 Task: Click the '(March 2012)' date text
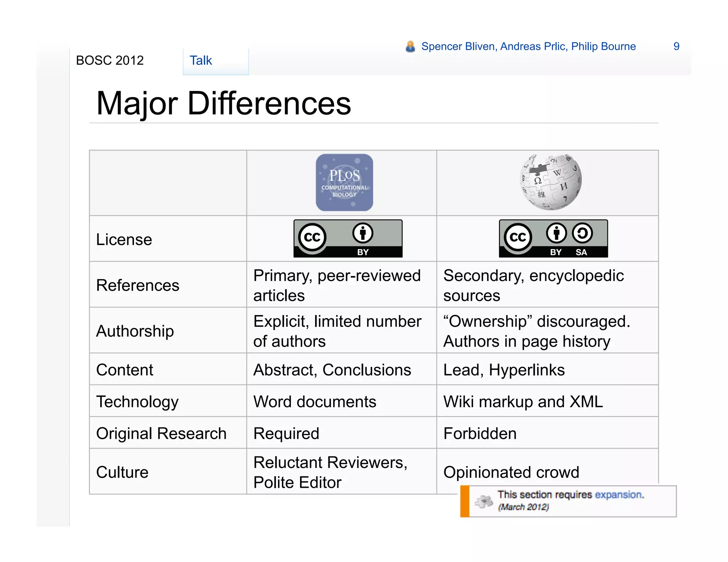point(523,507)
